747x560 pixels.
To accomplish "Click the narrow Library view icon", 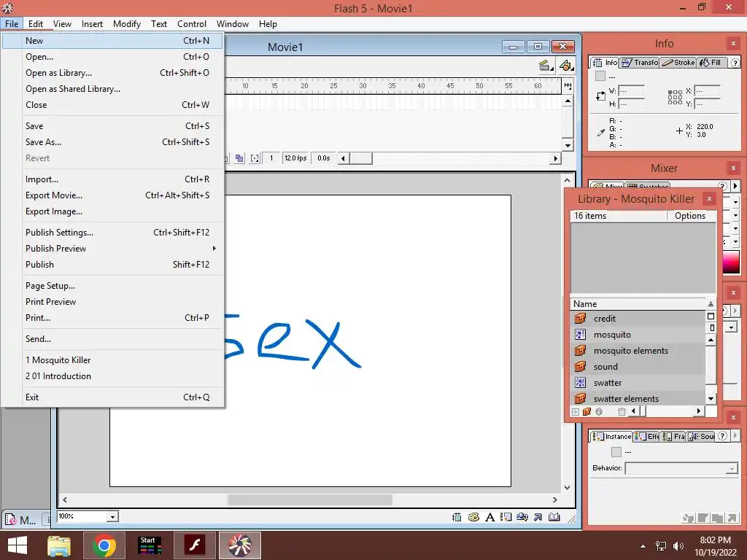I will (x=712, y=327).
